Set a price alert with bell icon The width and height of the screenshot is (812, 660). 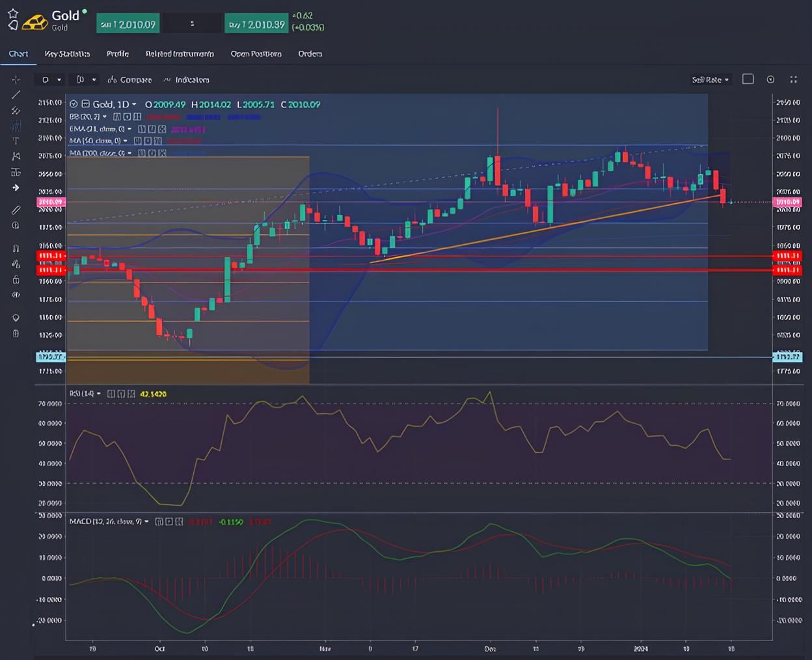[13, 26]
